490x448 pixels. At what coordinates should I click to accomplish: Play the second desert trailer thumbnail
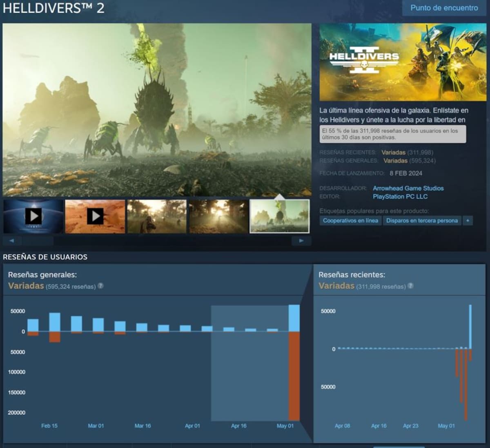tap(95, 216)
